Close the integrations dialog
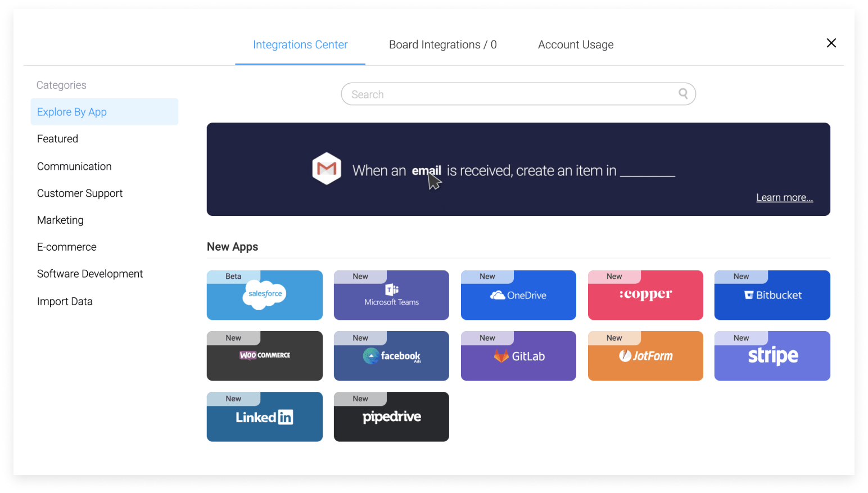 (831, 43)
